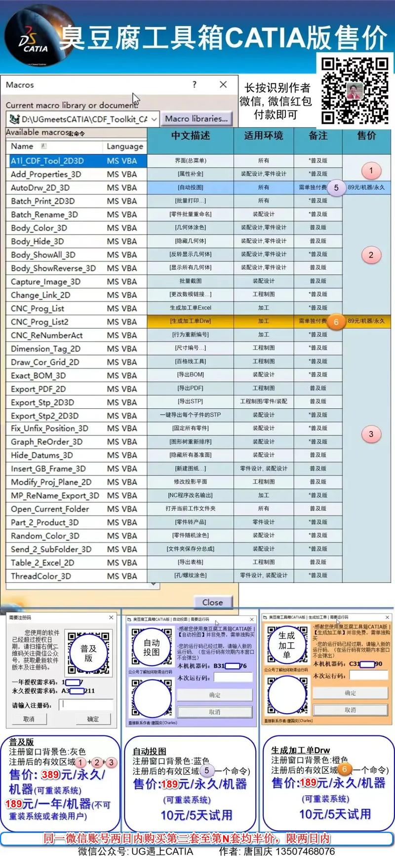Click the help question mark in Macros dialog

(x=195, y=84)
